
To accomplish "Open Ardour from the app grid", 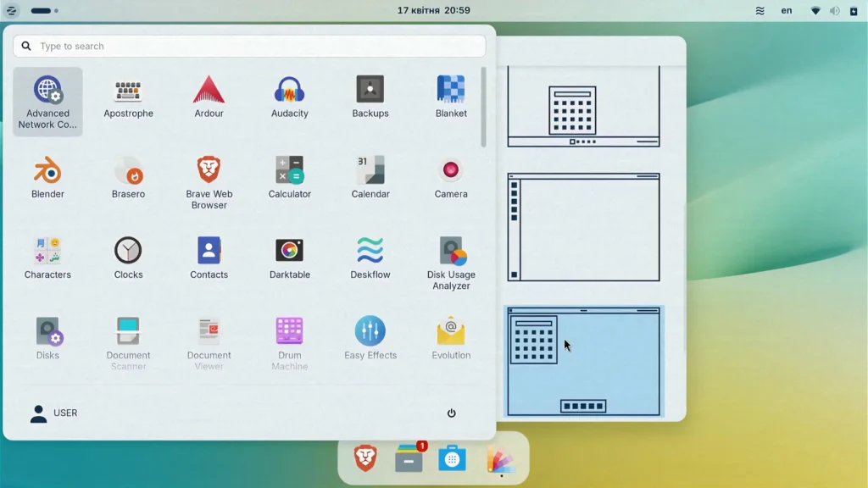I will pos(209,97).
